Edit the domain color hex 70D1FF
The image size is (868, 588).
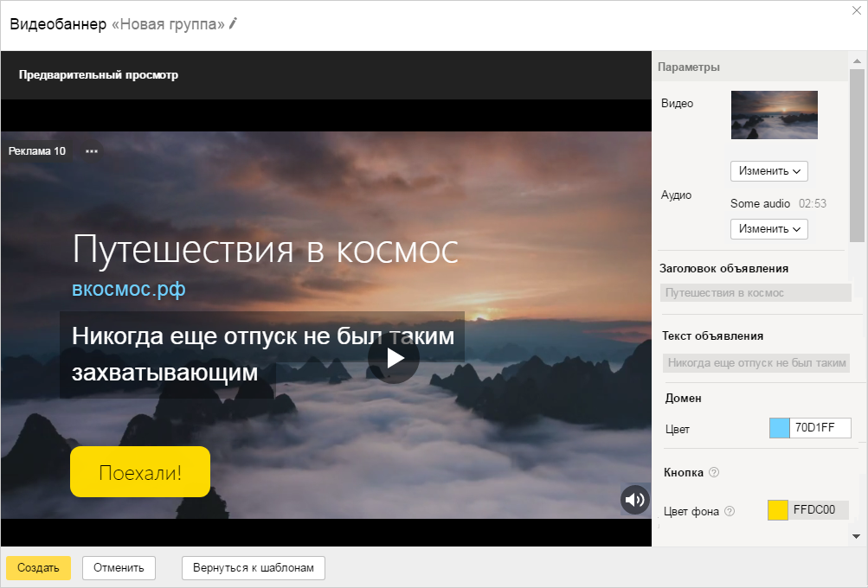click(820, 427)
